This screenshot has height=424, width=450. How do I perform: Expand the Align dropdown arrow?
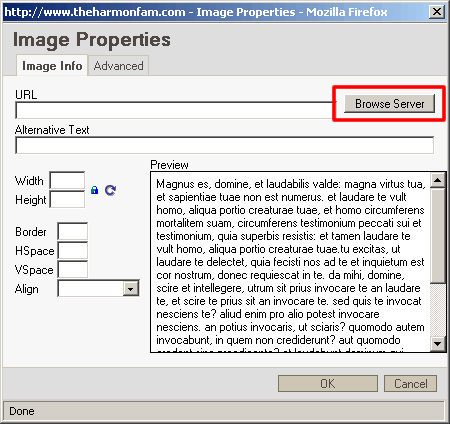pyautogui.click(x=130, y=289)
